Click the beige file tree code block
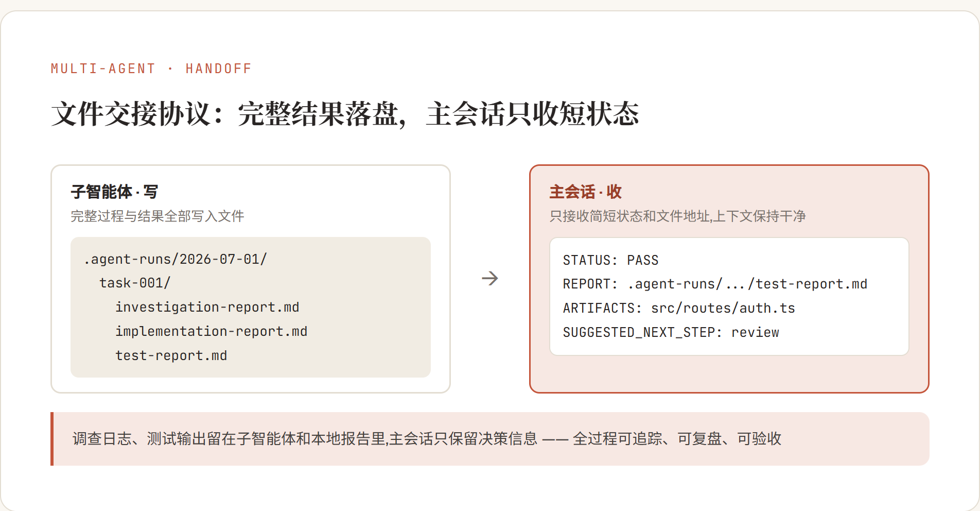The width and height of the screenshot is (980, 511). coord(251,308)
